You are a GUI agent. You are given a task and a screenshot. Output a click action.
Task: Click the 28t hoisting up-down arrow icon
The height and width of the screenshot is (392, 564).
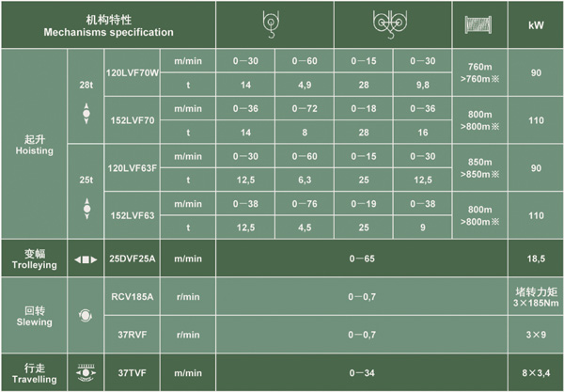pos(86,114)
